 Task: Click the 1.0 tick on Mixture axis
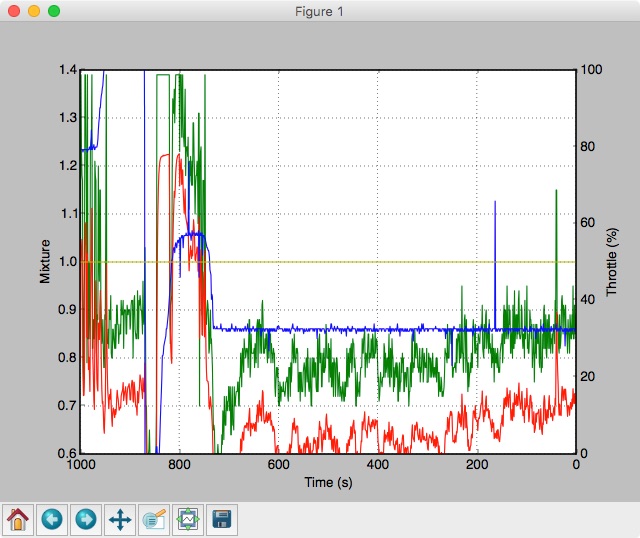coord(68,262)
